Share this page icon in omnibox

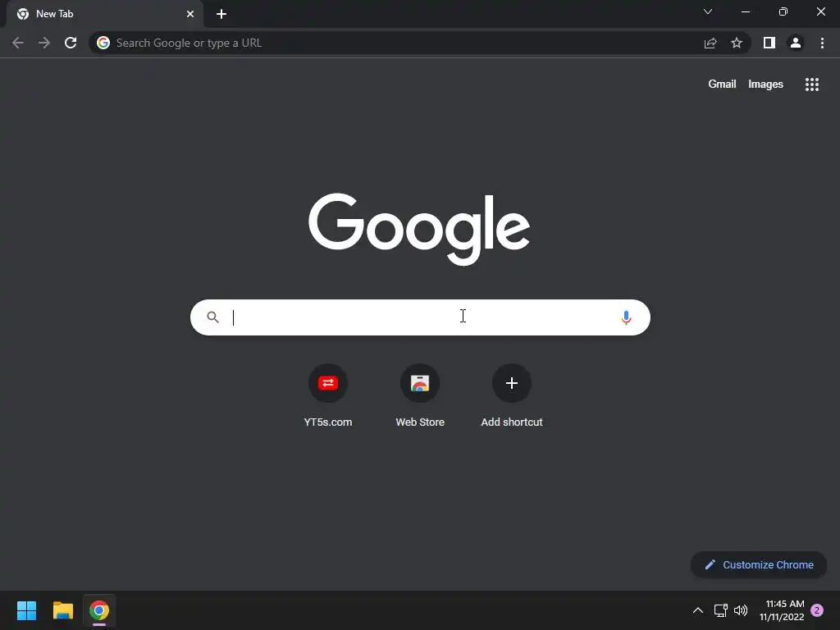710,43
